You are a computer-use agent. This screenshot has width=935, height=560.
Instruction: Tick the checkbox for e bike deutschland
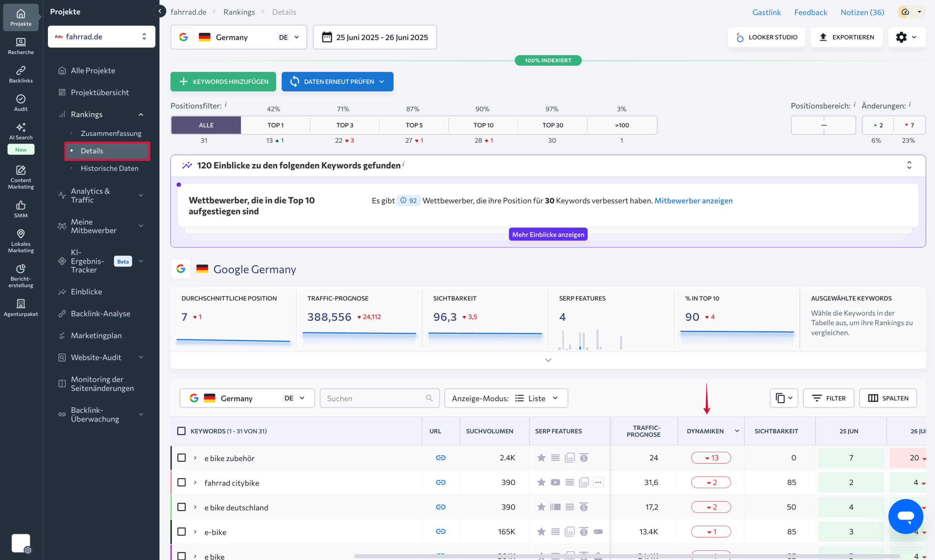coord(182,507)
